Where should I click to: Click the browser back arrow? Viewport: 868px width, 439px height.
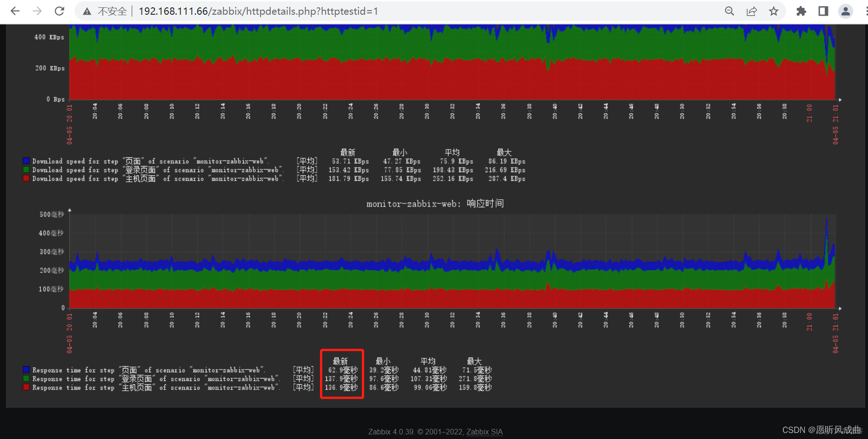click(15, 11)
